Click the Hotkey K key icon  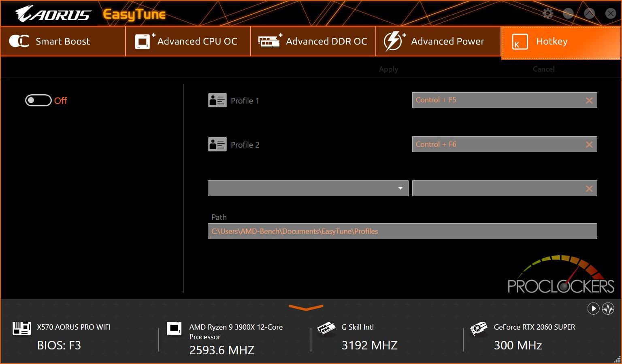(520, 42)
